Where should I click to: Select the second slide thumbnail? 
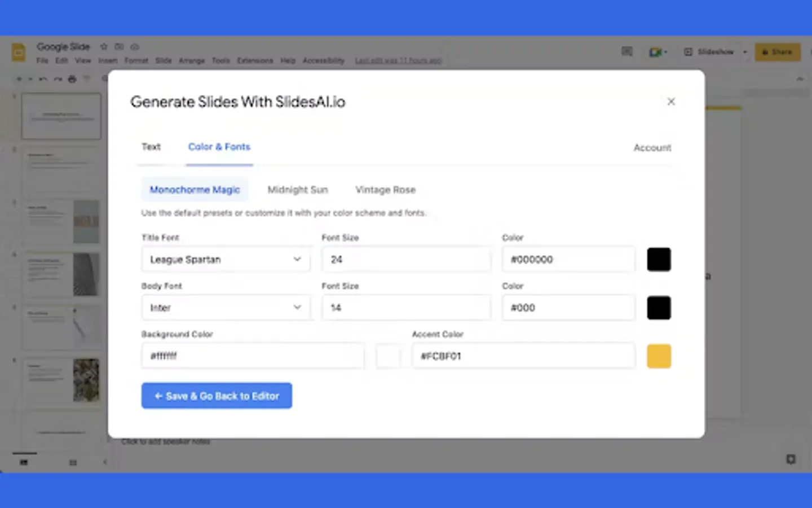[61, 169]
